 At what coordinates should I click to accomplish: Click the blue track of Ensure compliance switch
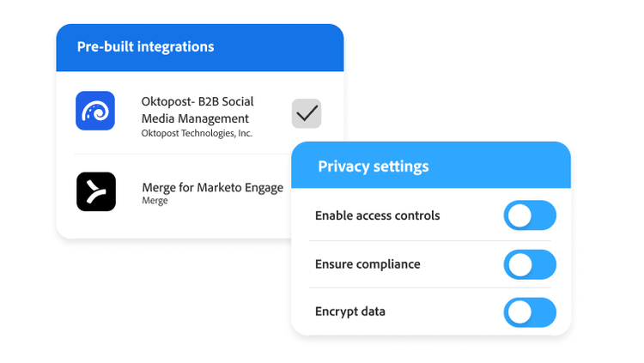click(544, 265)
